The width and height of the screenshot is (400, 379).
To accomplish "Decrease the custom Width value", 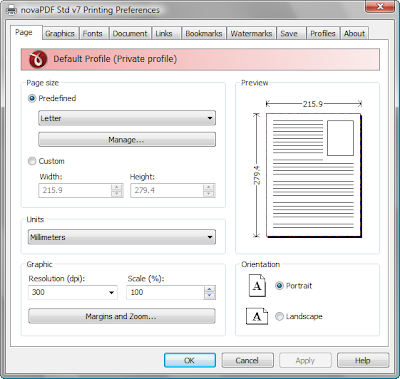I will click(117, 194).
